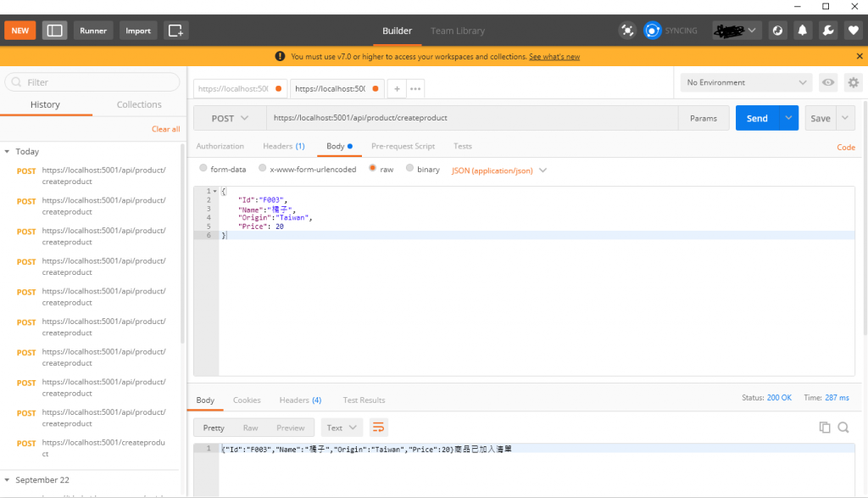Screen dimensions: 868x498
Task: Save the request
Action: 821,118
